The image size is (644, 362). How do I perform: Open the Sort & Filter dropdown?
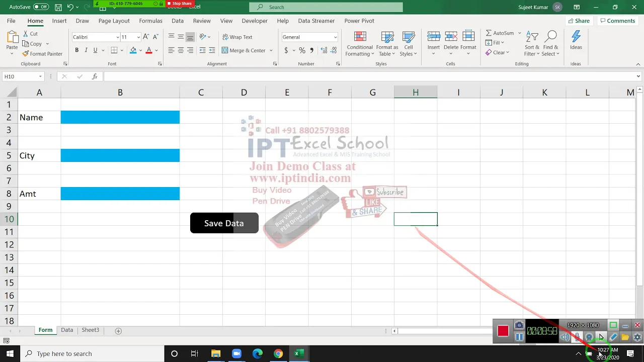(532, 43)
